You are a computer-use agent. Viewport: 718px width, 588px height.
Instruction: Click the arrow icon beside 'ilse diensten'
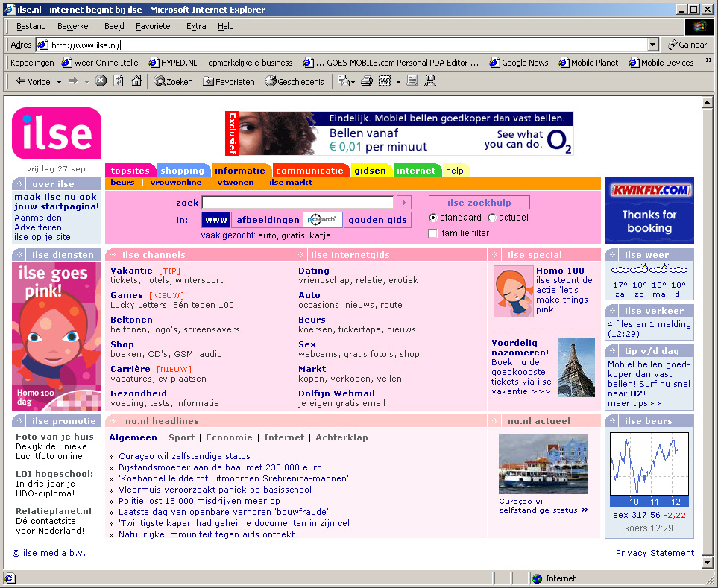click(19, 254)
